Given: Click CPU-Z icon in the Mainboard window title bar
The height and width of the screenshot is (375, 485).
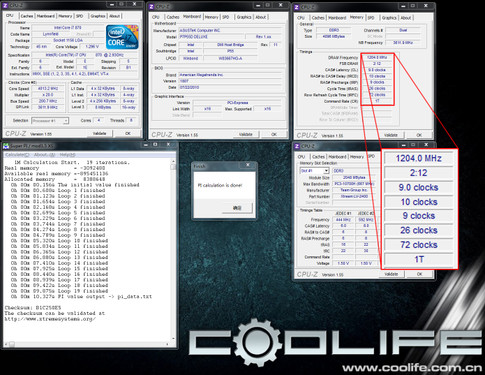Looking at the screenshot, I should tap(151, 7).
